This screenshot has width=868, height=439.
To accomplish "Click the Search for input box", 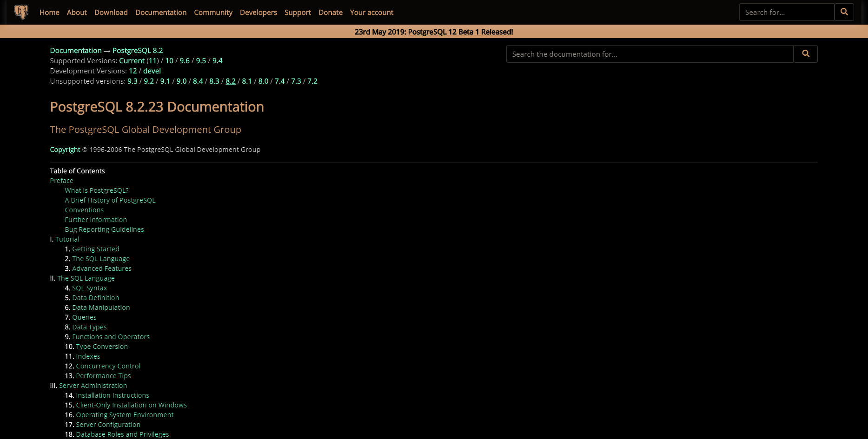I will coord(786,12).
